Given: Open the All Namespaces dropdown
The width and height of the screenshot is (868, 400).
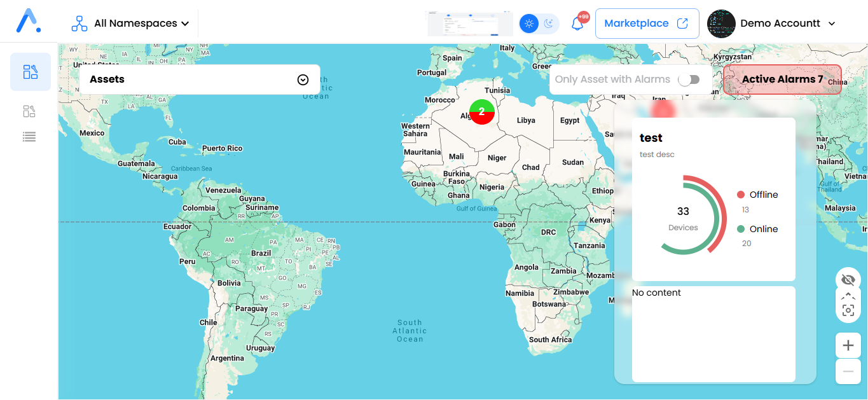Looking at the screenshot, I should [x=135, y=23].
